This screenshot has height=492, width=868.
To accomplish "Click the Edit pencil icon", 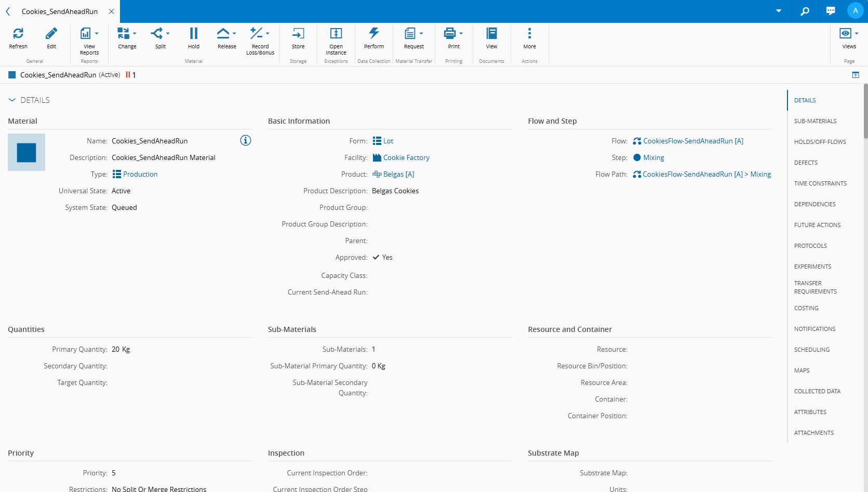I will click(51, 34).
